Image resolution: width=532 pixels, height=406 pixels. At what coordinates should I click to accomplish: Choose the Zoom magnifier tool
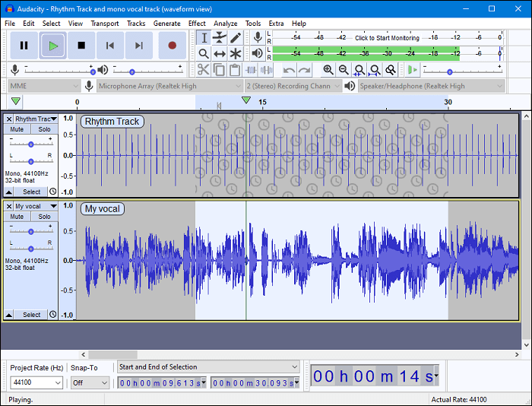[204, 53]
